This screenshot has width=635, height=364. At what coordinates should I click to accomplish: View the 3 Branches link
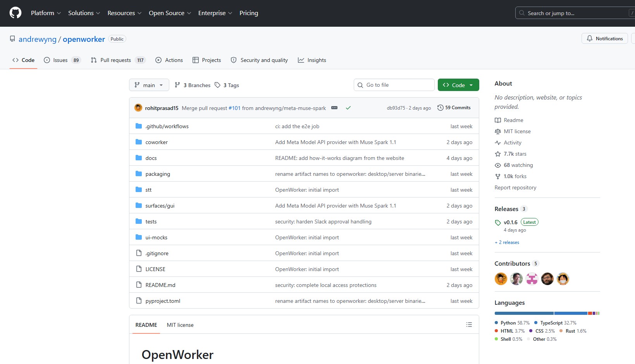(193, 85)
